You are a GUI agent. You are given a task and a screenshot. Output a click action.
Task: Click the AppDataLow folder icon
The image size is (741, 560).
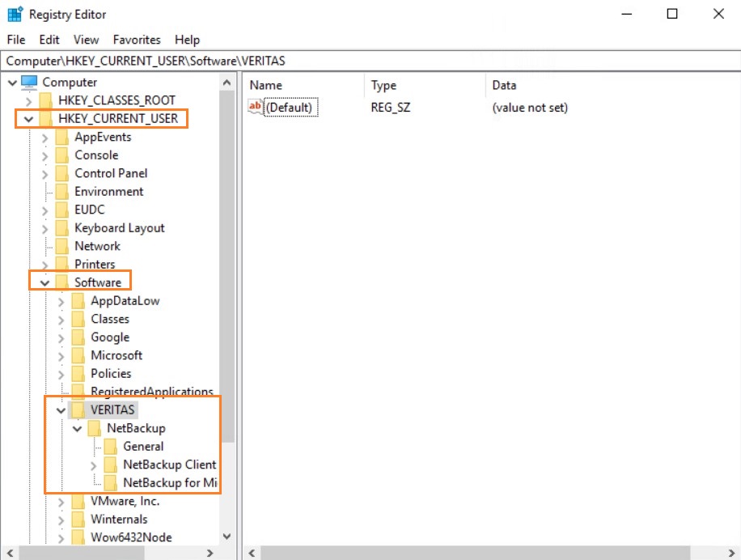(x=78, y=301)
